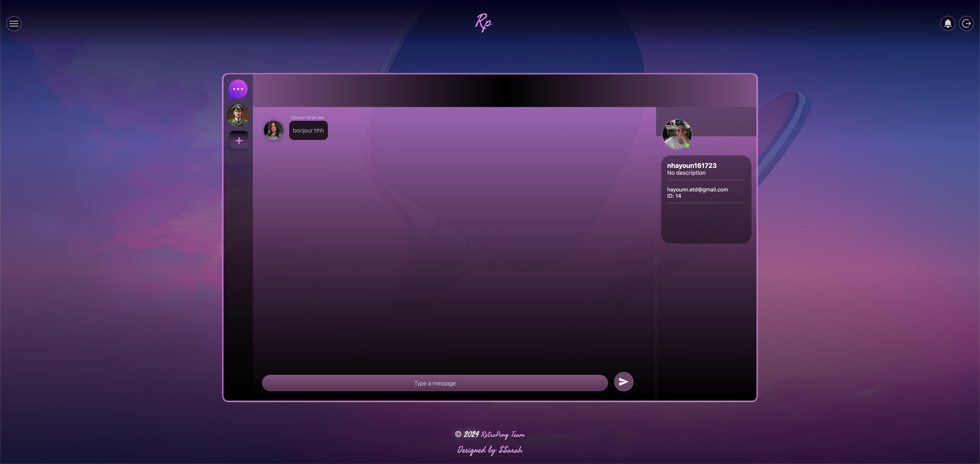Click SSarah's avatar beside the message
The height and width of the screenshot is (464, 980).
pyautogui.click(x=273, y=131)
